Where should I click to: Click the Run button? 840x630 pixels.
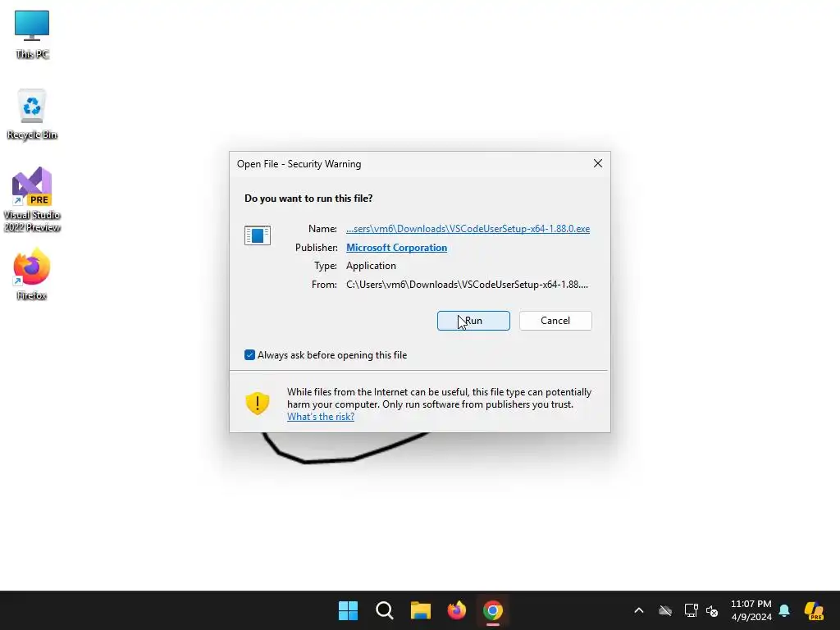[473, 321]
